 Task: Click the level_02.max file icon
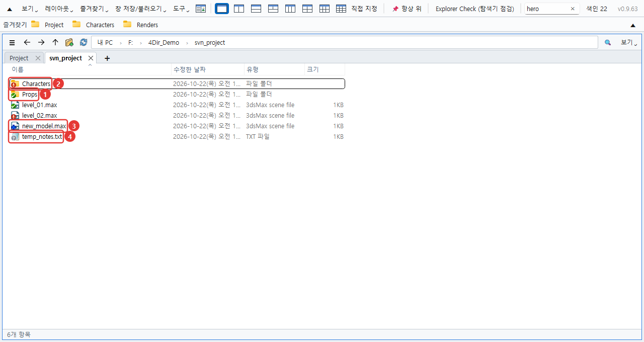[x=15, y=116]
